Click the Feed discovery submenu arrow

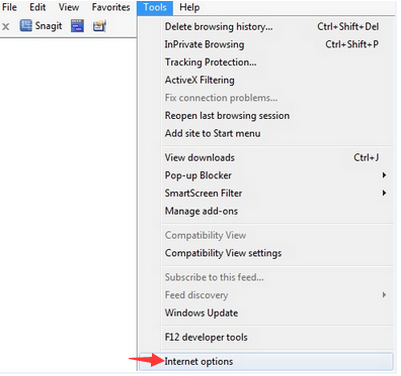tap(384, 295)
